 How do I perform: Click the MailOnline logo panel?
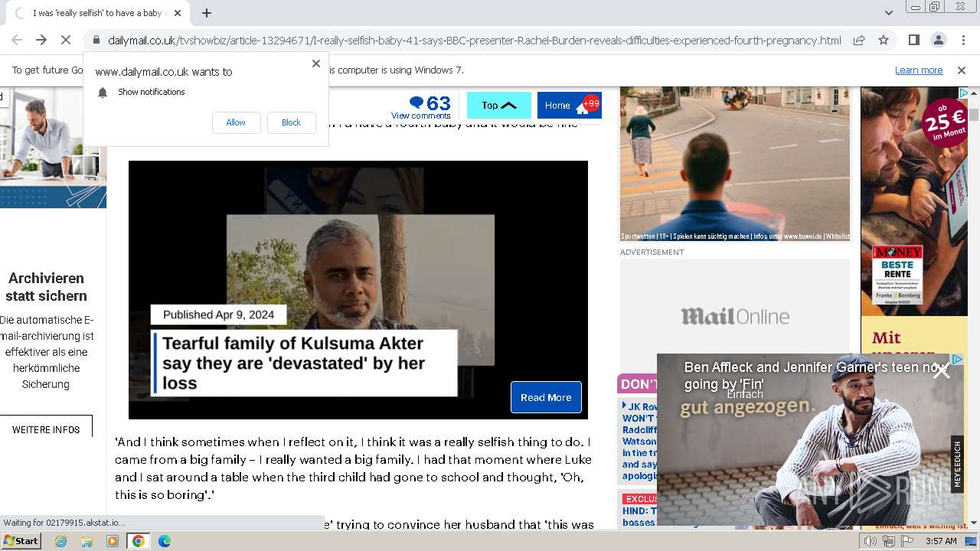(735, 316)
